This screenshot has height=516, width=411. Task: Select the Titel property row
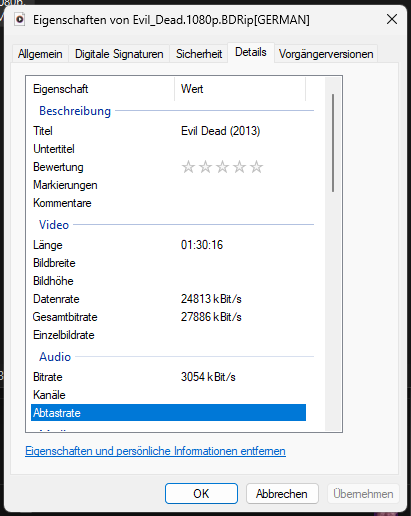[168, 131]
